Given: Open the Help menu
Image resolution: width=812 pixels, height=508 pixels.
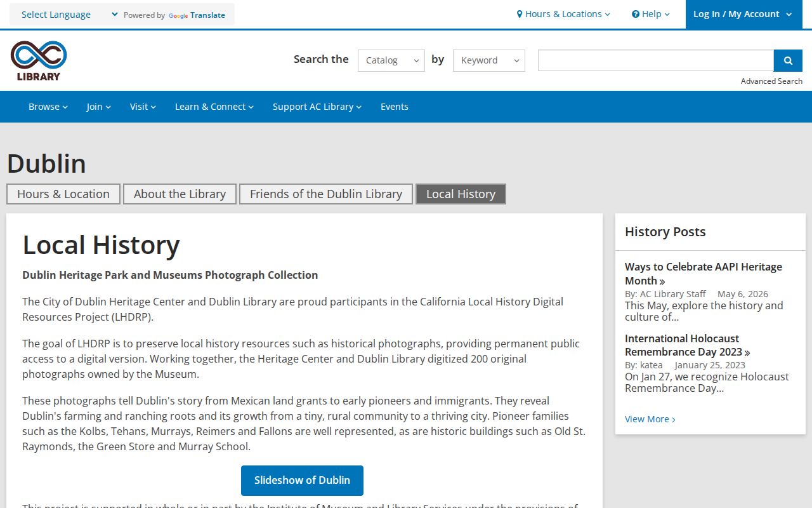Looking at the screenshot, I should [x=651, y=14].
